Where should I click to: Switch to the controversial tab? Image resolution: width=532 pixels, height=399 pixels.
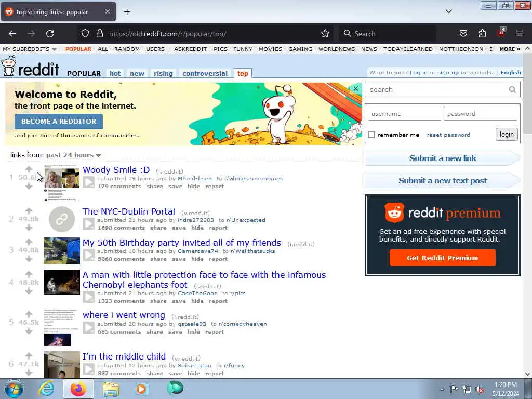click(x=205, y=73)
